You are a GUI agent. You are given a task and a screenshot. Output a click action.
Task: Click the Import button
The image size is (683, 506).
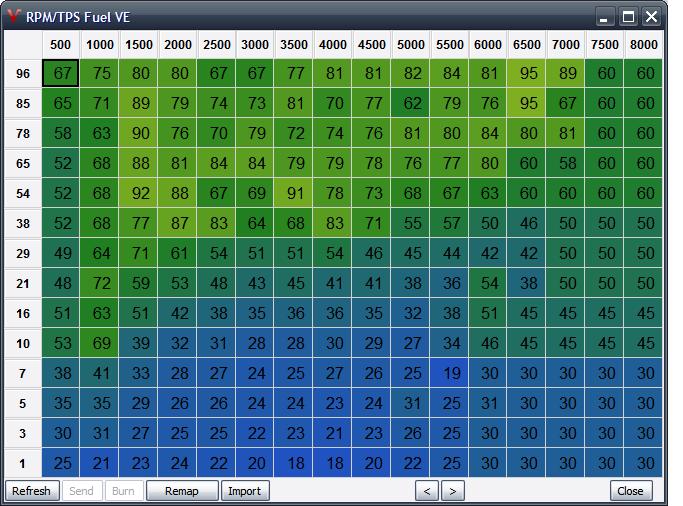click(x=244, y=491)
